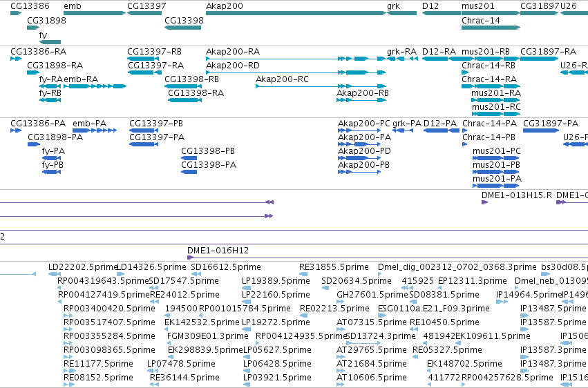588x388 pixels.
Task: Select the CG31898 gene glyph
Action: point(33,28)
